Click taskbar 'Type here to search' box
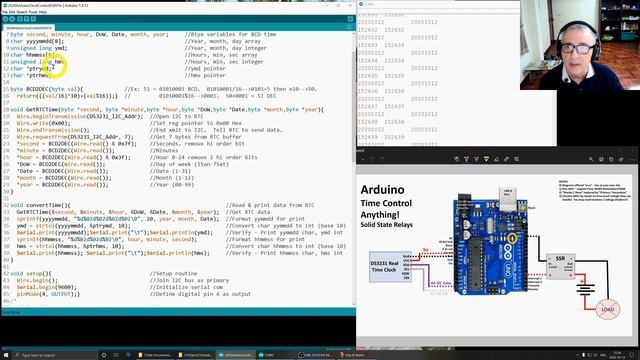 click(x=55, y=355)
